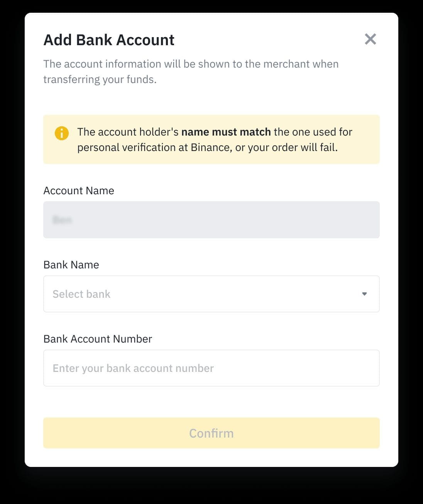
Task: Click the Bank Name dropdown caret arrow
Action: pyautogui.click(x=364, y=294)
